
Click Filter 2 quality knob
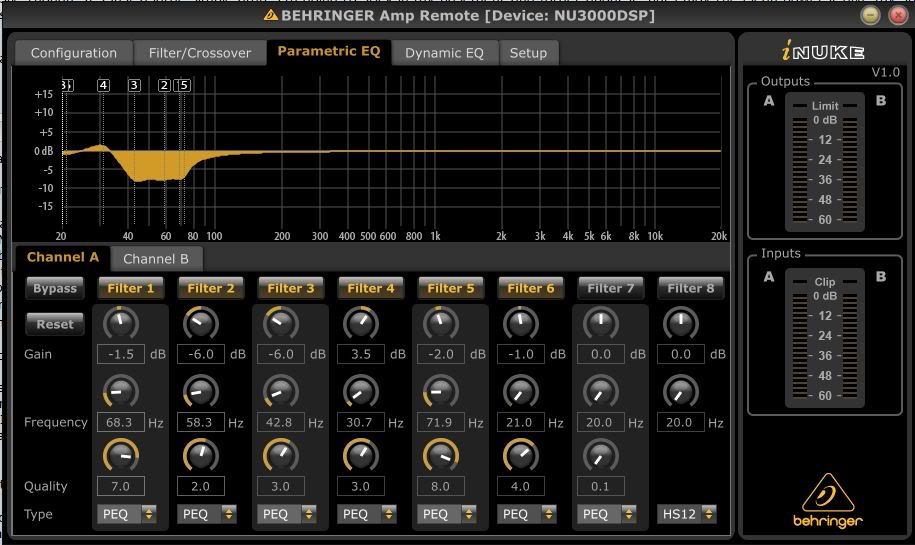[201, 455]
